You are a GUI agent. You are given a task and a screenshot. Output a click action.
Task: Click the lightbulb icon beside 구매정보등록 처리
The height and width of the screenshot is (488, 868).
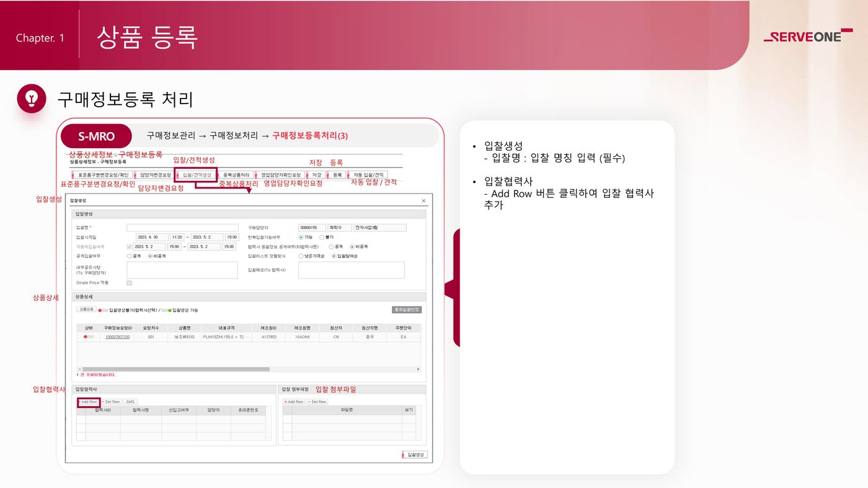(31, 99)
